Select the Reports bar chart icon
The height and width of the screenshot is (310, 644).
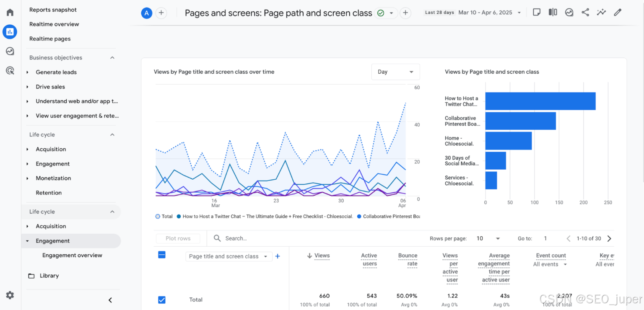tap(10, 31)
